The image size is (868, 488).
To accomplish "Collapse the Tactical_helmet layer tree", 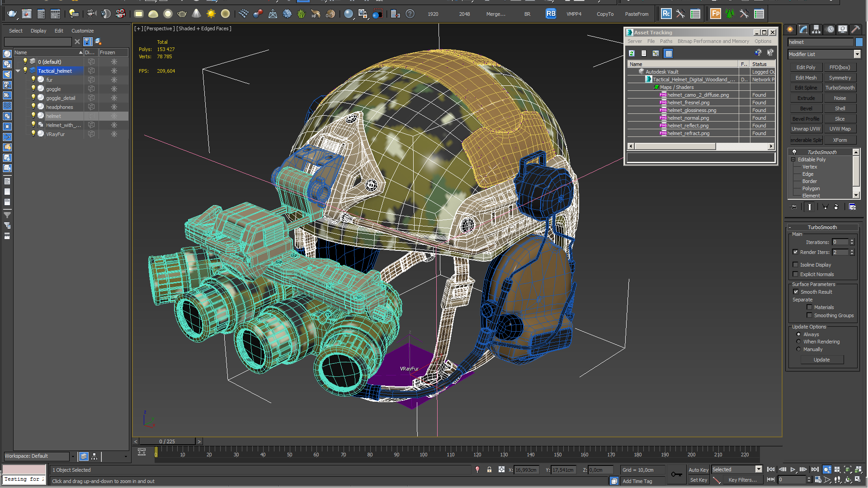I will click(x=18, y=71).
